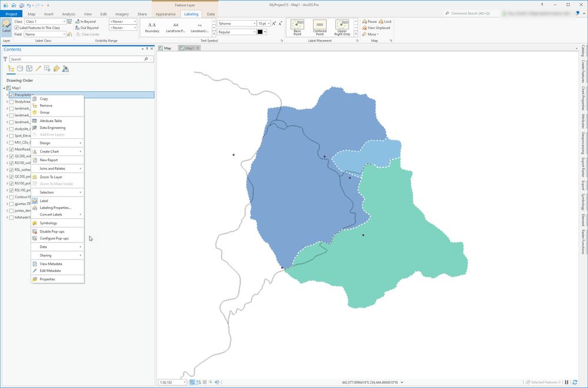Toggle Label Features In This Class checkbox

16,28
